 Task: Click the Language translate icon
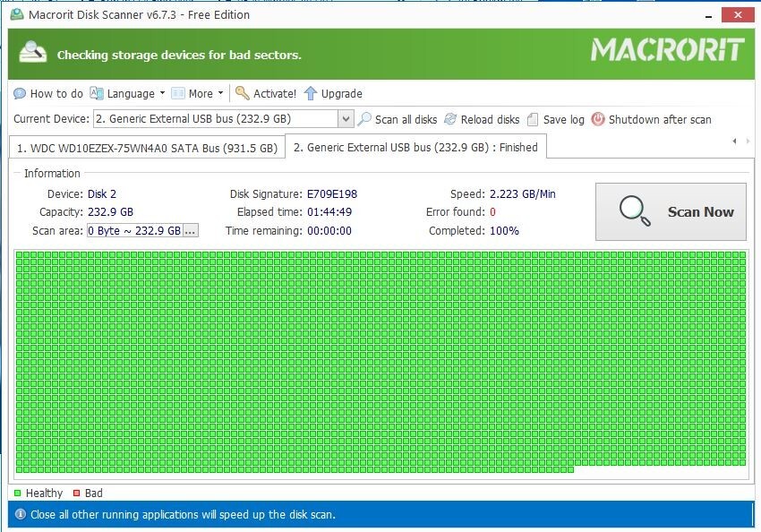point(97,93)
